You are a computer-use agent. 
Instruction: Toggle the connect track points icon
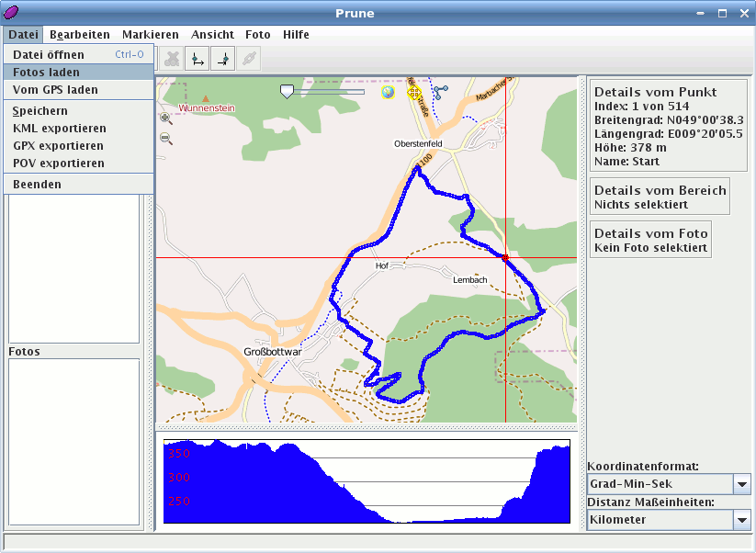tap(440, 92)
